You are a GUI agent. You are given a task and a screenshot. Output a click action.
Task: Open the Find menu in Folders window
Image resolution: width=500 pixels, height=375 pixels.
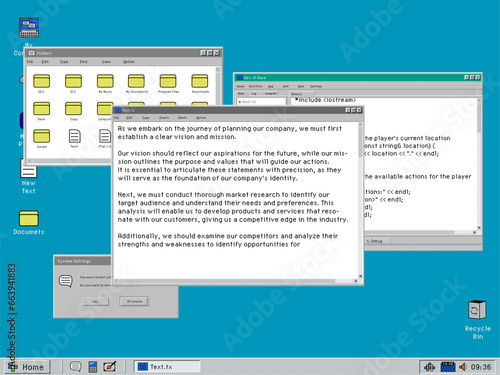[83, 62]
